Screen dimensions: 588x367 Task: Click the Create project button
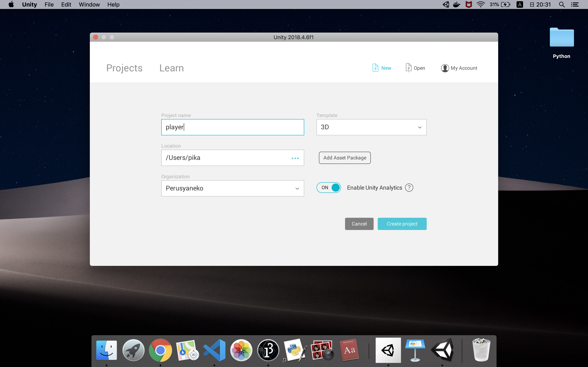pyautogui.click(x=402, y=224)
